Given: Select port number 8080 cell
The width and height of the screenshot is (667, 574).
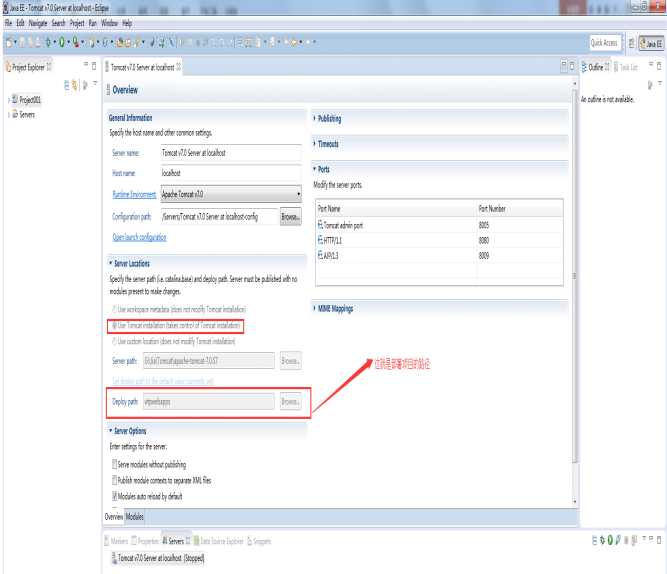Looking at the screenshot, I should tap(484, 240).
